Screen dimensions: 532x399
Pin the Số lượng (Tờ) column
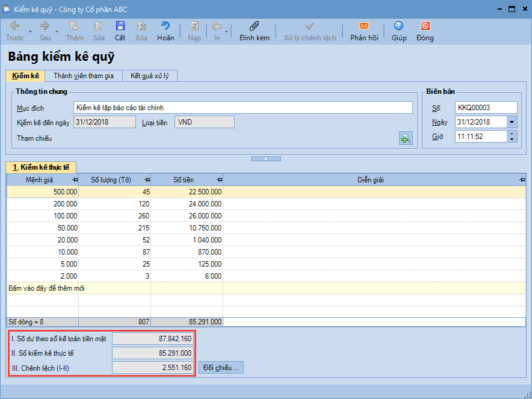147,180
